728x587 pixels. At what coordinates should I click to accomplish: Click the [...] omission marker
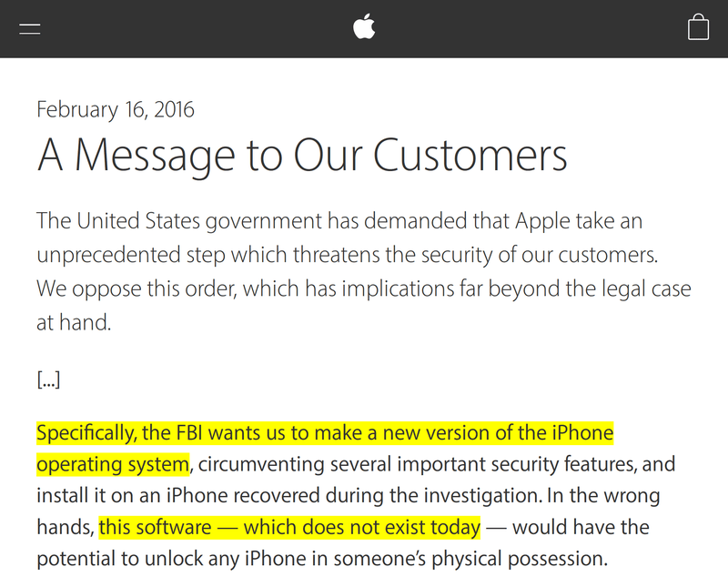(48, 380)
